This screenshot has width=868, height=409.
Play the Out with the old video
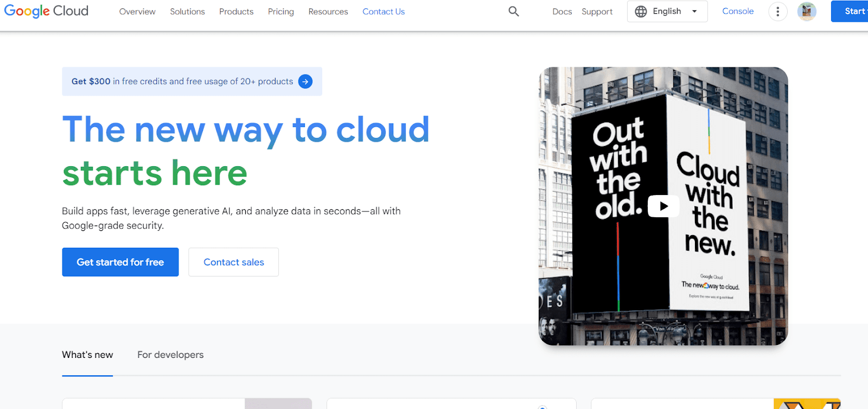point(663,206)
